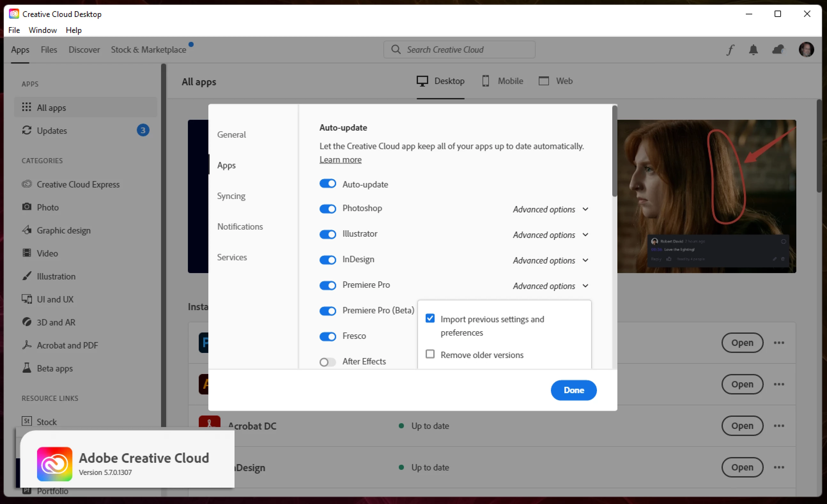The width and height of the screenshot is (827, 504).
Task: Open the user profile avatar
Action: click(x=806, y=50)
